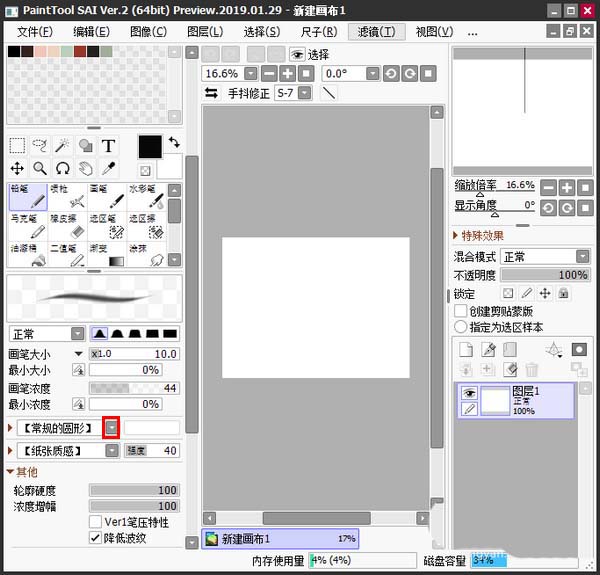
Task: Choose the 水彩笔 watercolor brush
Action: 147,197
